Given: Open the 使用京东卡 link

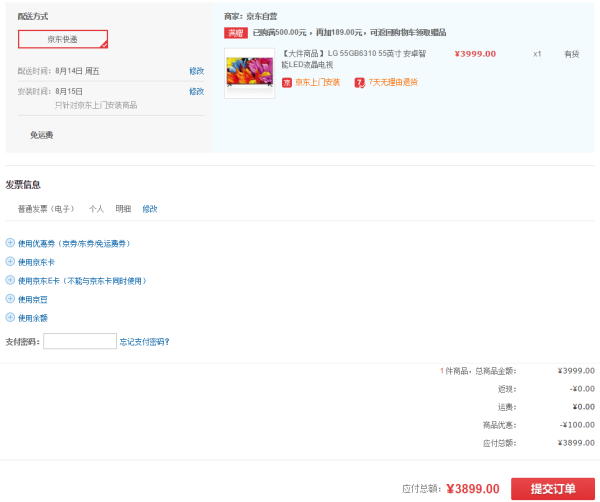Looking at the screenshot, I should [36, 262].
